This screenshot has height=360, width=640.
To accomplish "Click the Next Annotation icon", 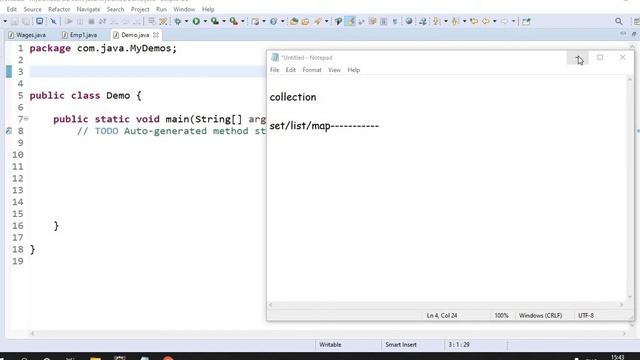I will click(x=437, y=21).
